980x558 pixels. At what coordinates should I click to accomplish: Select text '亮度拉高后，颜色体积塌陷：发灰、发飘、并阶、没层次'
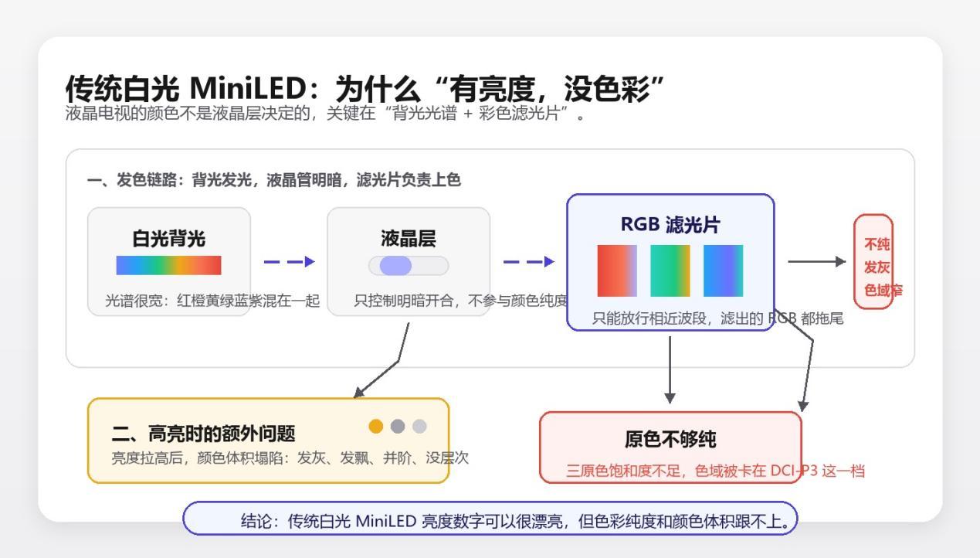coord(290,458)
